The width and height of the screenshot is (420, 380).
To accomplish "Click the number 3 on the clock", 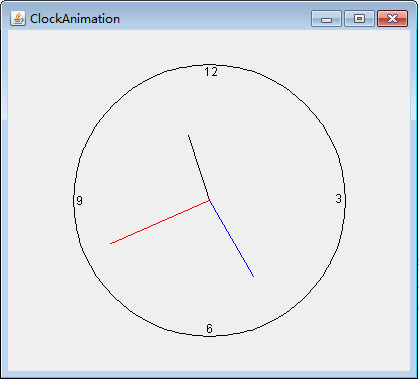I will point(339,199).
